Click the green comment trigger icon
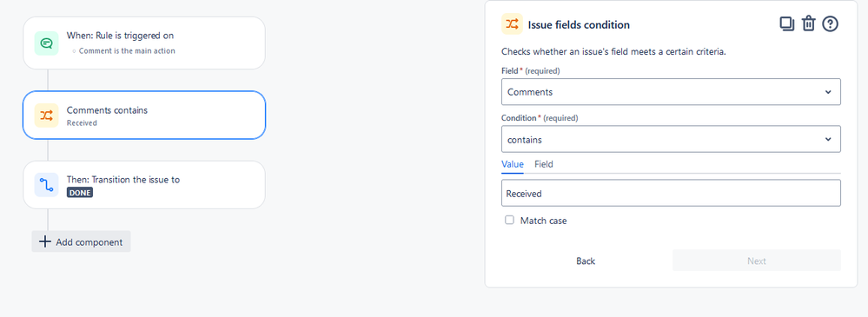This screenshot has width=868, height=317. point(47,43)
